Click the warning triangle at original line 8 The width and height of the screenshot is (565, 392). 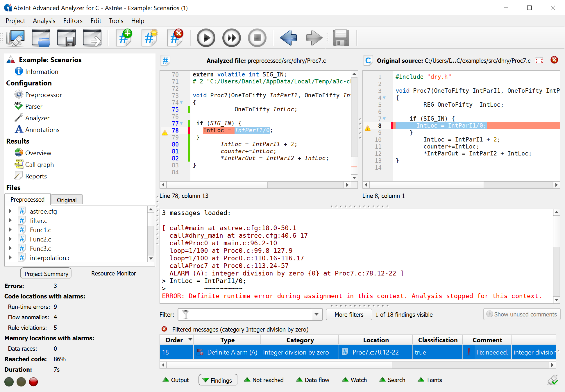click(x=368, y=128)
